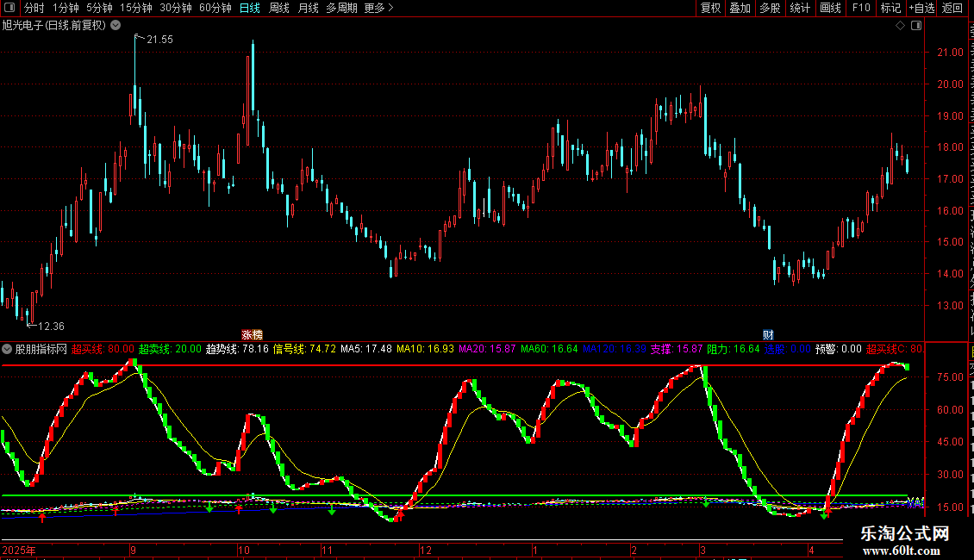Add stock via +自选 button
This screenshot has width=974, height=560.
pyautogui.click(x=921, y=8)
